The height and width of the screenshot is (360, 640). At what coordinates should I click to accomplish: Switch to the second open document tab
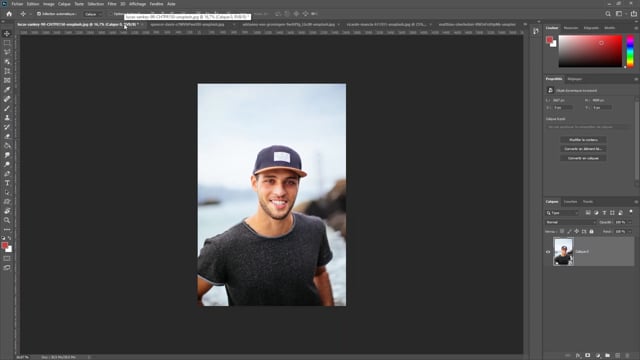click(x=187, y=24)
